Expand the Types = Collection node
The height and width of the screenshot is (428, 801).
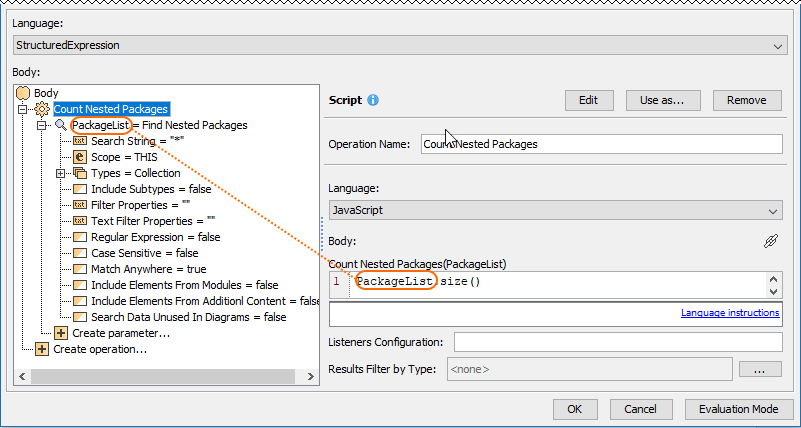click(61, 173)
